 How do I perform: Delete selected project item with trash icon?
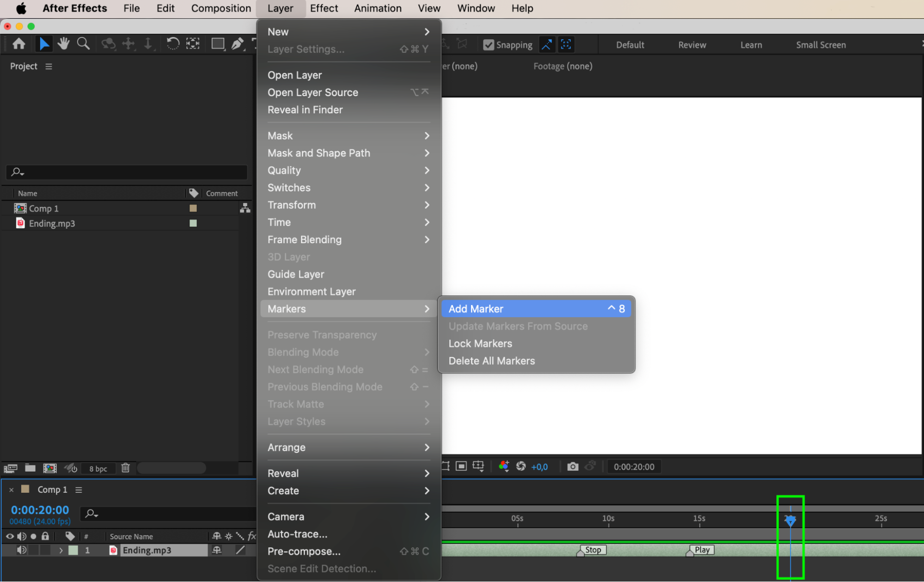pos(125,468)
